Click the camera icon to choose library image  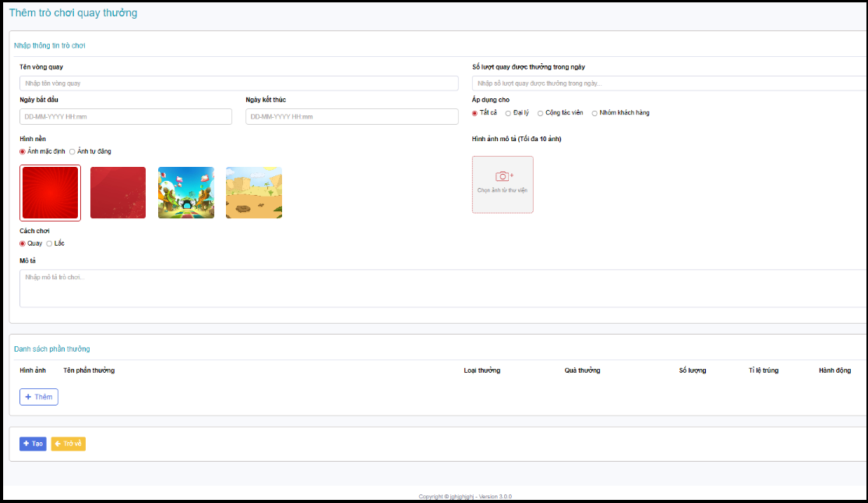(503, 177)
